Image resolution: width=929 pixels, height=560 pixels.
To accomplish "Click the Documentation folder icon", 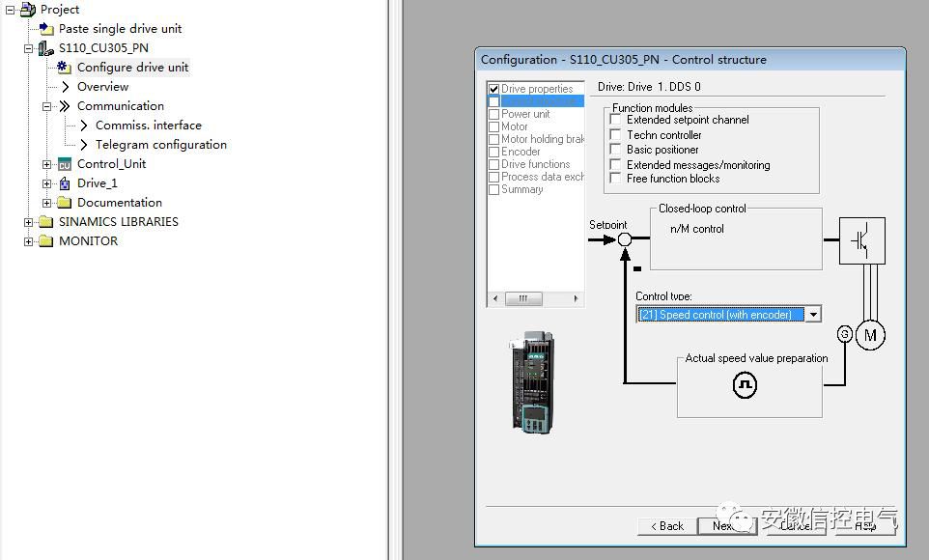I will pyautogui.click(x=65, y=203).
